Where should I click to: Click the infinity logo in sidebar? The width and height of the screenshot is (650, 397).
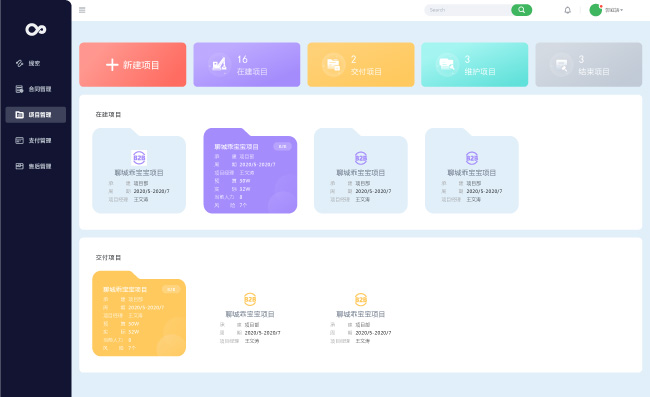pos(36,29)
